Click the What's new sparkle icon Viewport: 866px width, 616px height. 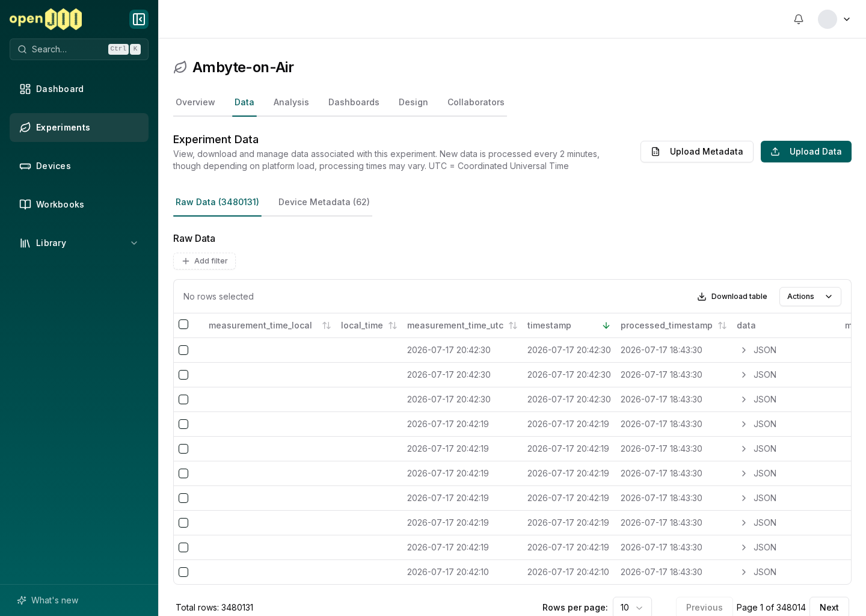click(22, 600)
